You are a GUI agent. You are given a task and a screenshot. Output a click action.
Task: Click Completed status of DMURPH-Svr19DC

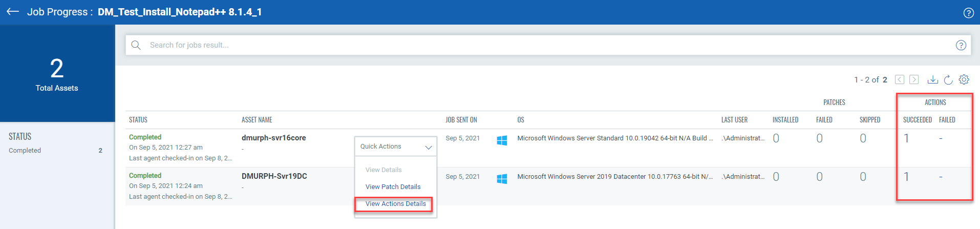pos(145,175)
